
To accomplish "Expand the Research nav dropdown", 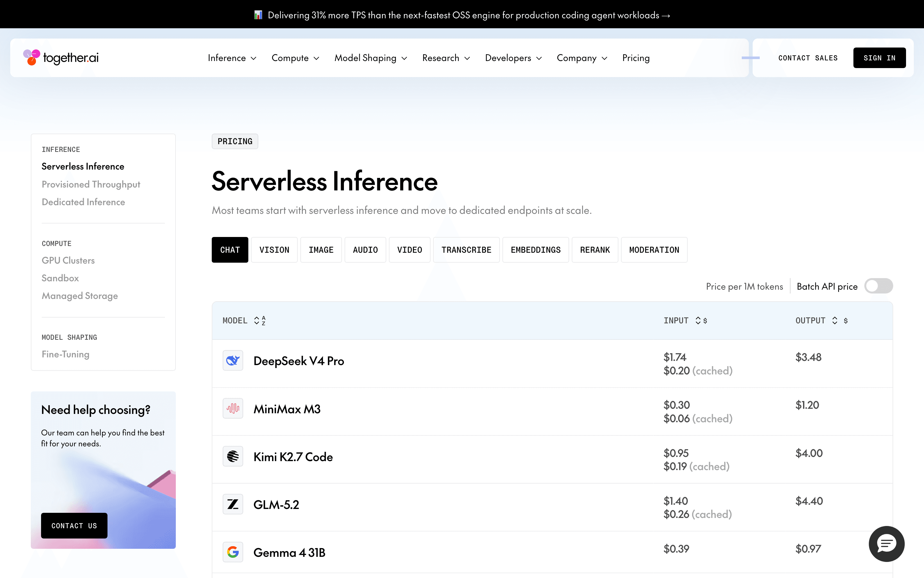I will pos(446,58).
